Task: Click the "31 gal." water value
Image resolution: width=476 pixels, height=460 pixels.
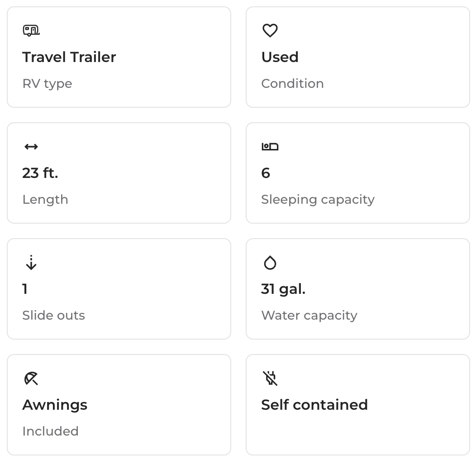Action: coord(283,289)
